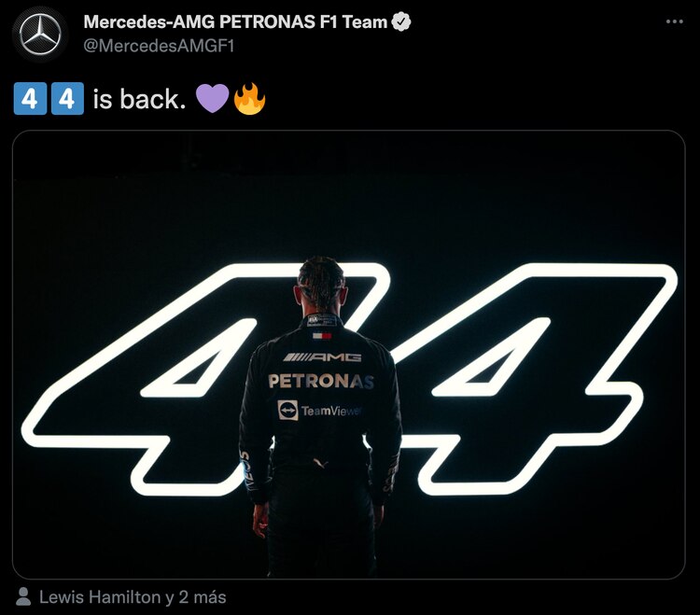Click the fire emoji in tweet

click(249, 99)
